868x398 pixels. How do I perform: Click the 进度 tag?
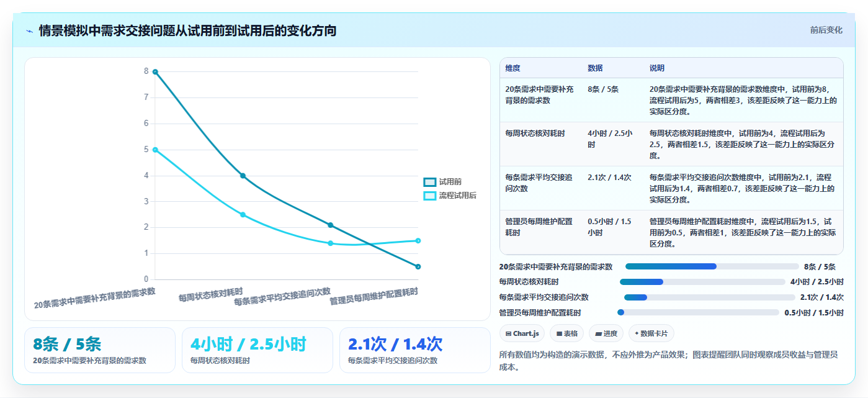606,333
